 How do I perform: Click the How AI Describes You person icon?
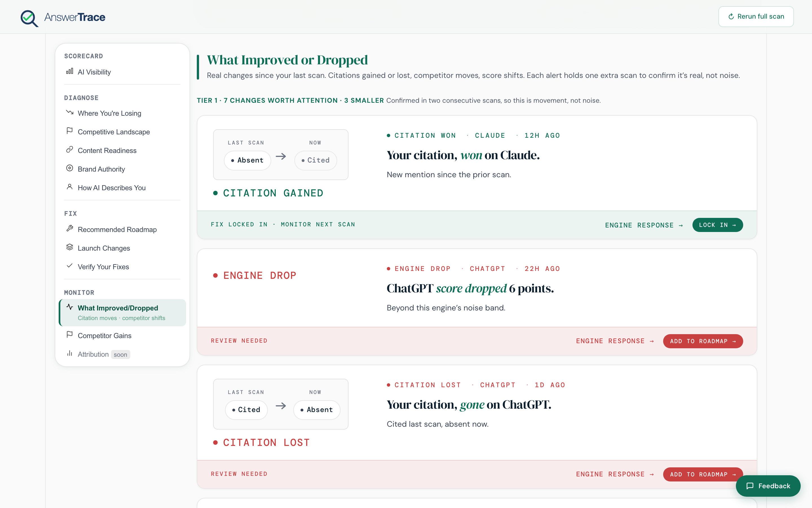point(69,187)
